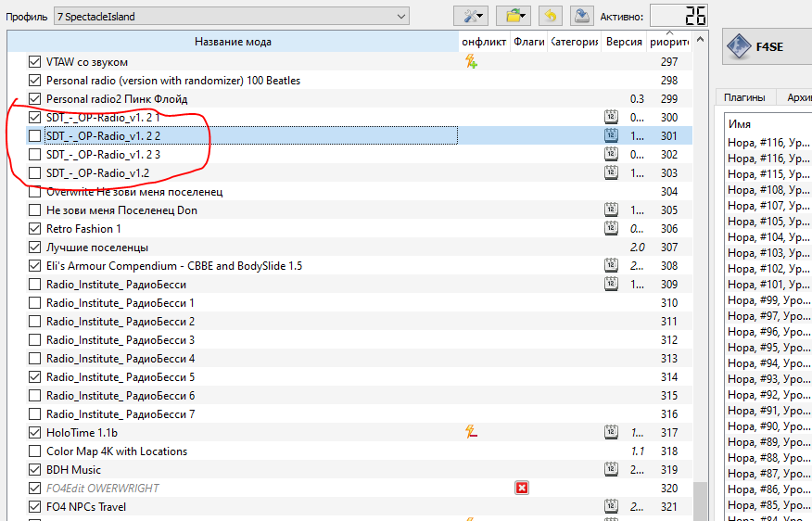The width and height of the screenshot is (812, 521).
Task: Open the folder shortcuts dropdown button
Action: [512, 16]
